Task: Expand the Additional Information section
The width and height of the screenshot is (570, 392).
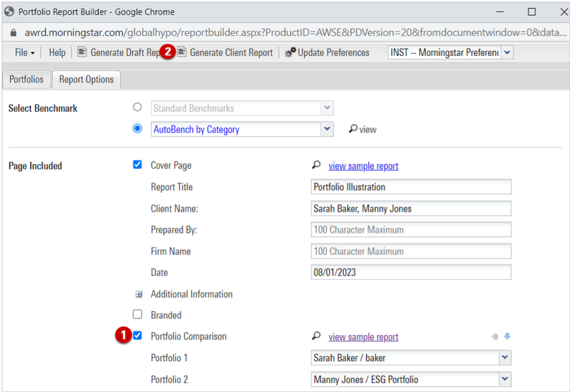Action: (139, 294)
